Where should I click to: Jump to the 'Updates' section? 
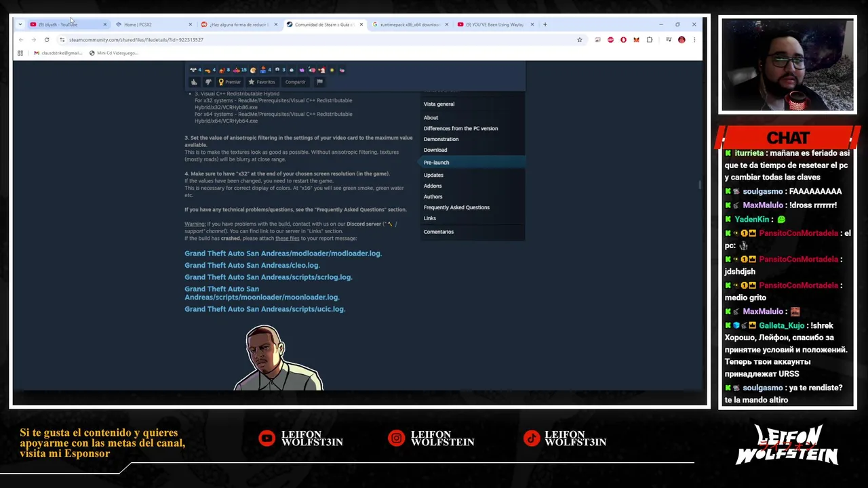coord(433,175)
